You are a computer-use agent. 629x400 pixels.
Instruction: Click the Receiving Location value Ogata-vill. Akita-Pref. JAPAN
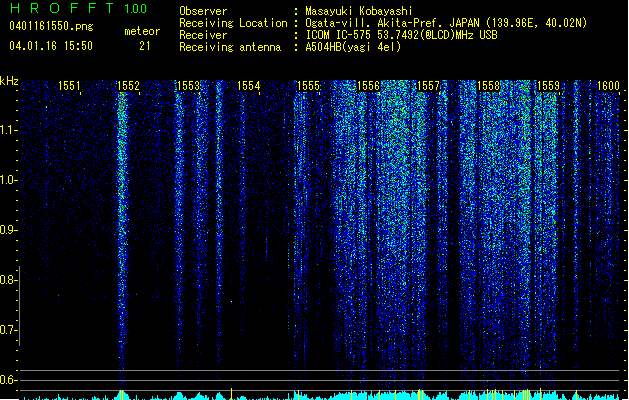point(392,23)
